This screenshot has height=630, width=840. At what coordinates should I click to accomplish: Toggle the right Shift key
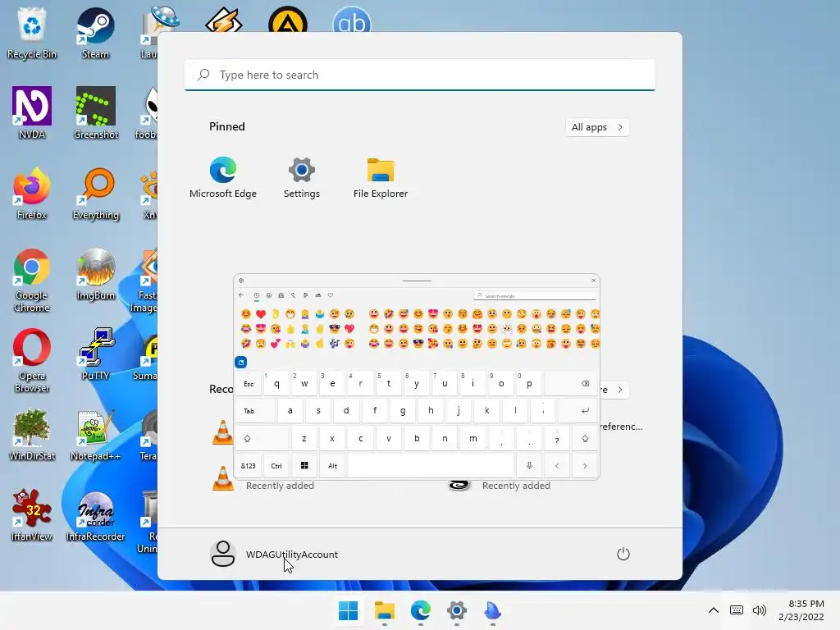[x=585, y=438]
